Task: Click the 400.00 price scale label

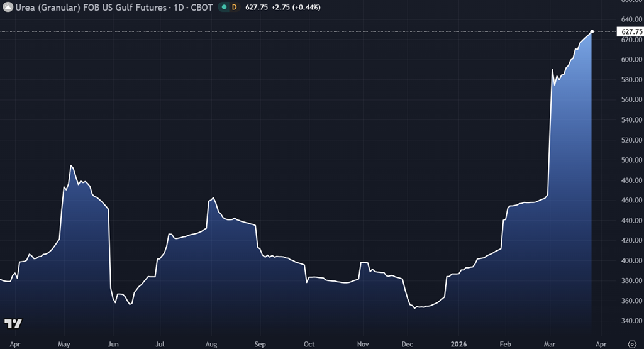Action: [630, 261]
